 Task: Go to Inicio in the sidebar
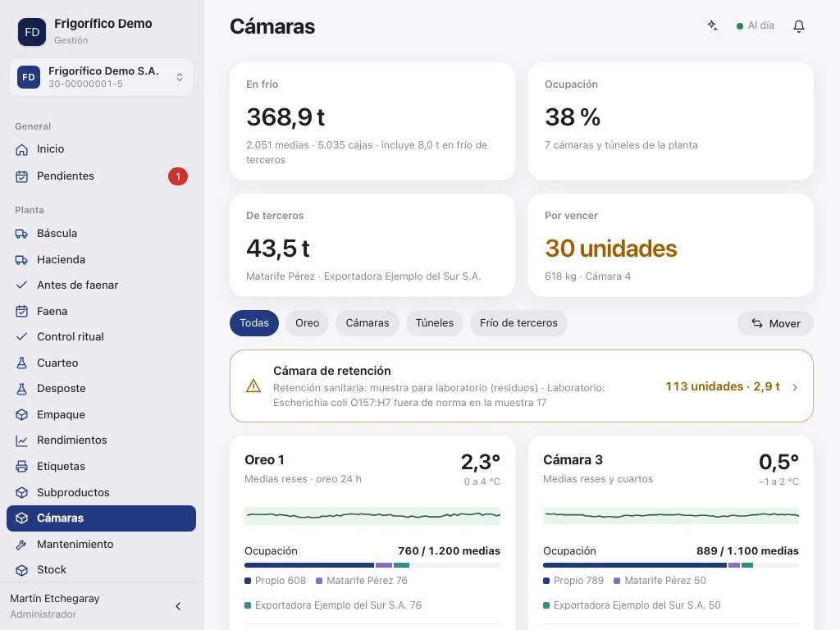[101, 149]
